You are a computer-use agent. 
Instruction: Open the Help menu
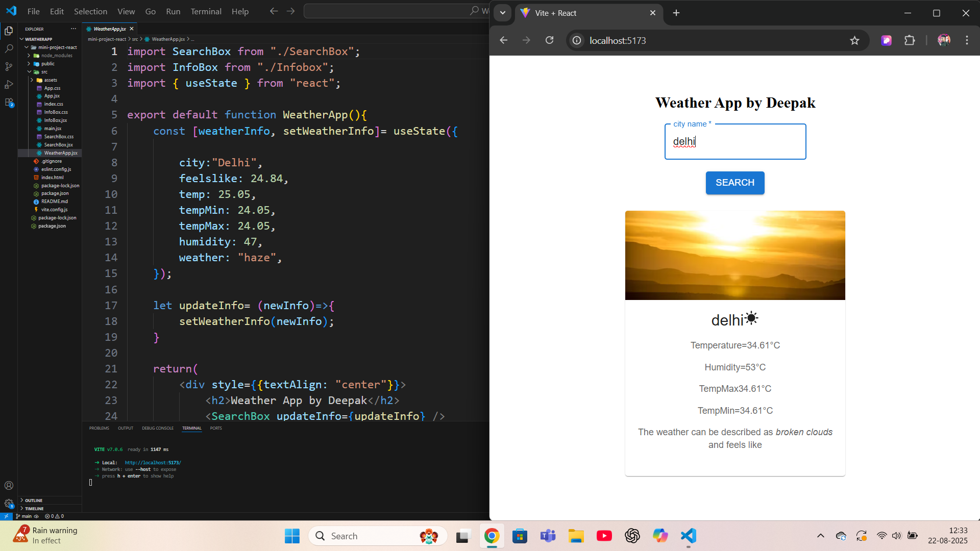[x=240, y=11]
